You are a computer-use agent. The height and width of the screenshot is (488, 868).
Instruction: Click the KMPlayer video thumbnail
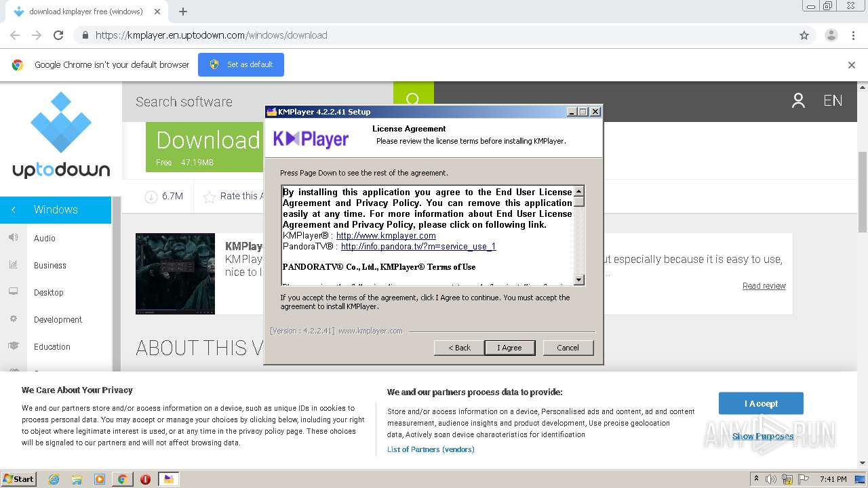click(x=175, y=274)
